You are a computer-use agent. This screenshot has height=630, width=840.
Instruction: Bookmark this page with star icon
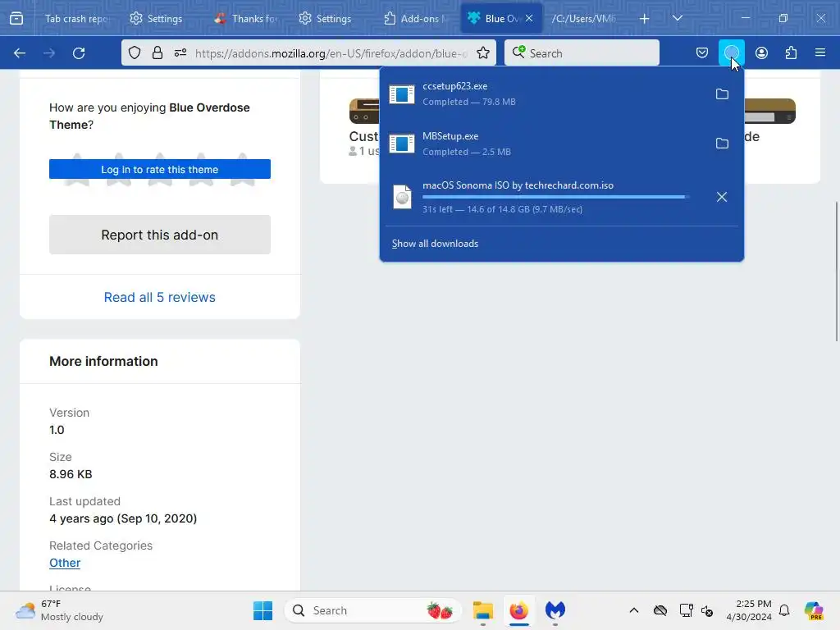click(483, 53)
